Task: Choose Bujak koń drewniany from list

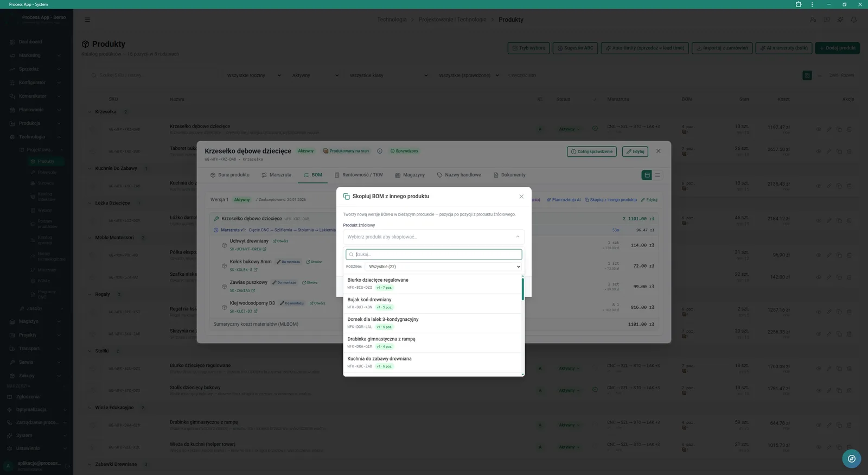Action: (433, 303)
